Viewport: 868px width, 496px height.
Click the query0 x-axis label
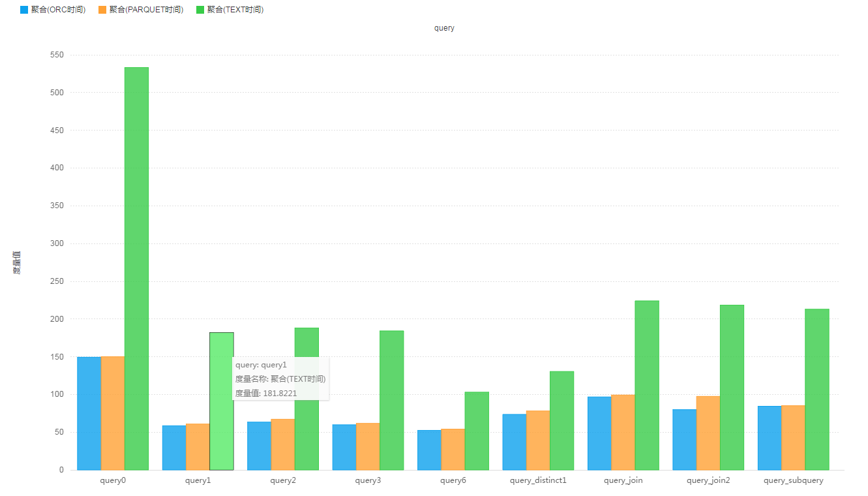click(113, 480)
